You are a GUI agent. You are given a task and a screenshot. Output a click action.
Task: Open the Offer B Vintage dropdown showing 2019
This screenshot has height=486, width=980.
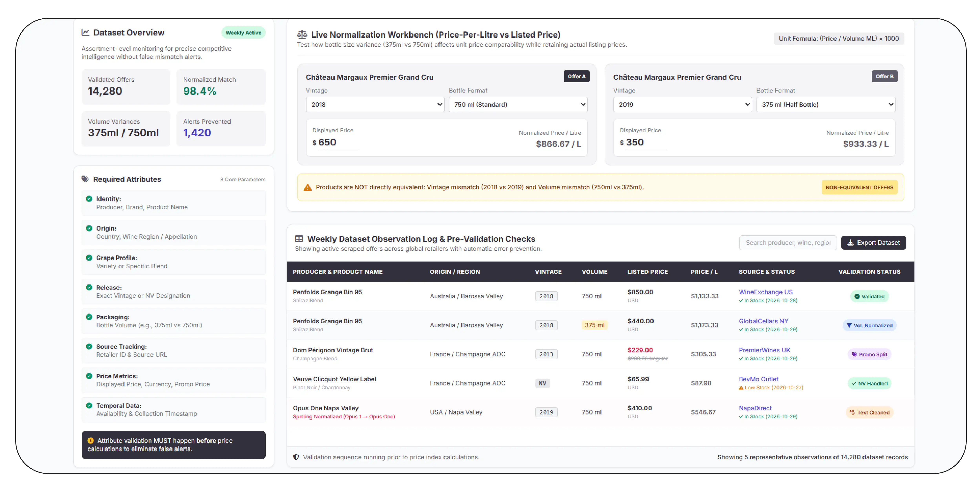683,104
